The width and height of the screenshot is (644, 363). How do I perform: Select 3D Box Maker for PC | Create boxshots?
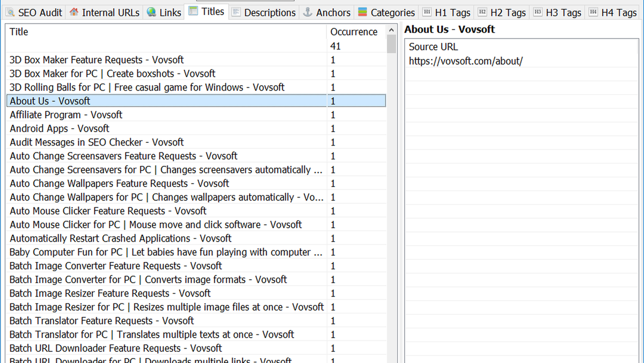196,74
